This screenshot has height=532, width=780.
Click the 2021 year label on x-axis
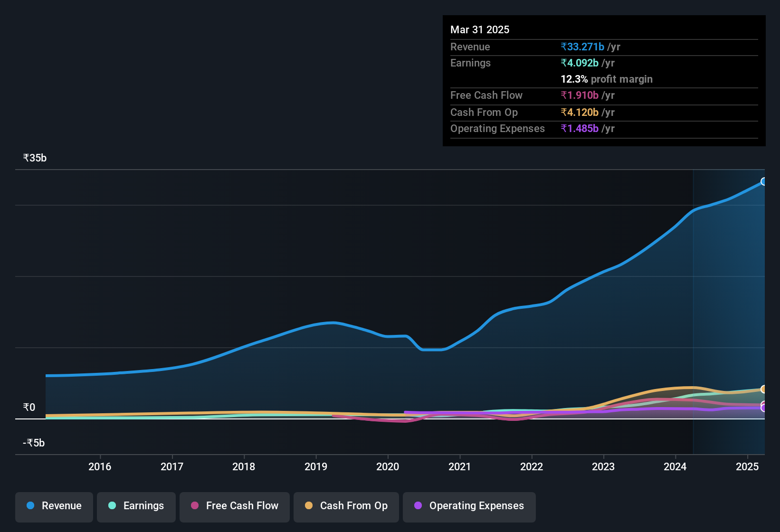[459, 467]
